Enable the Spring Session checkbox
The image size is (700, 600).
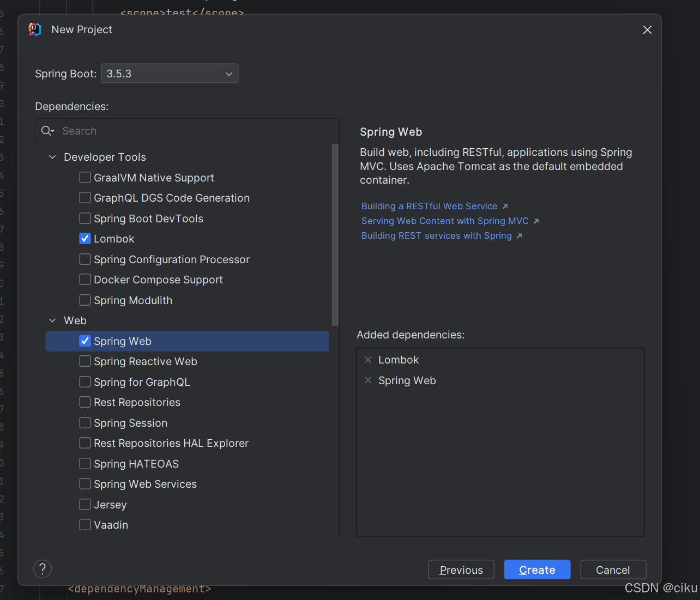click(x=85, y=423)
